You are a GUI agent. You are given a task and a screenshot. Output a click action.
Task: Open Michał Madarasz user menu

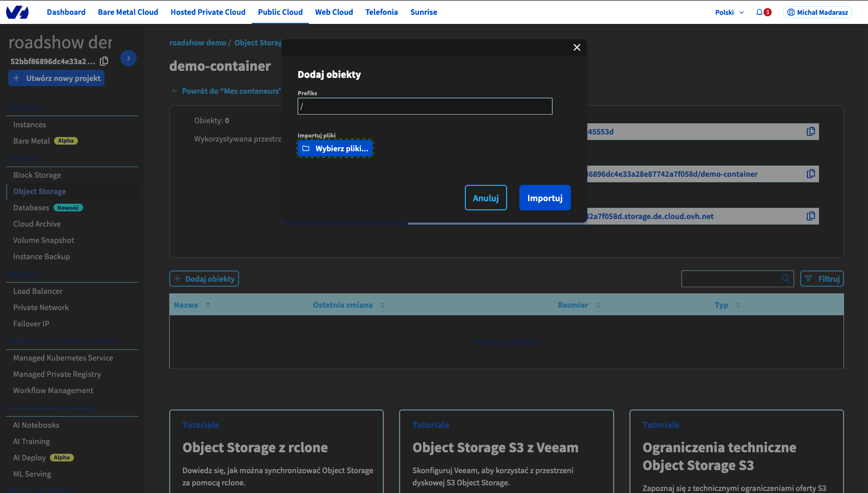point(818,12)
